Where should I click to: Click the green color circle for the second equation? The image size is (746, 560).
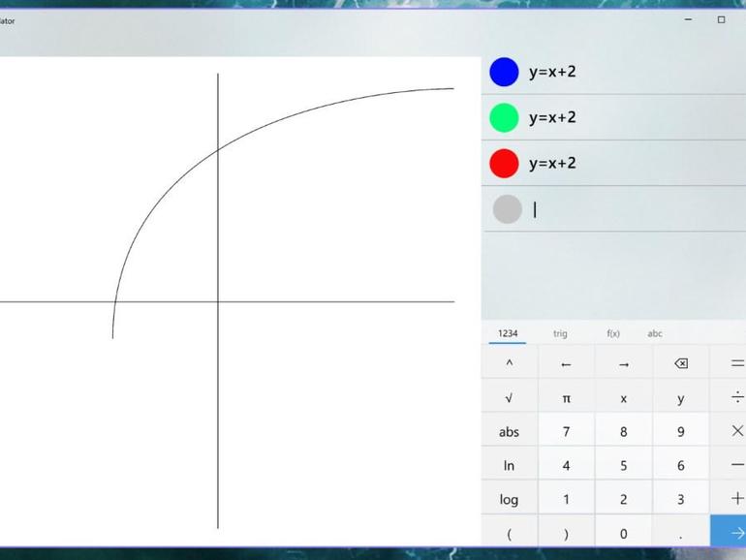504,117
